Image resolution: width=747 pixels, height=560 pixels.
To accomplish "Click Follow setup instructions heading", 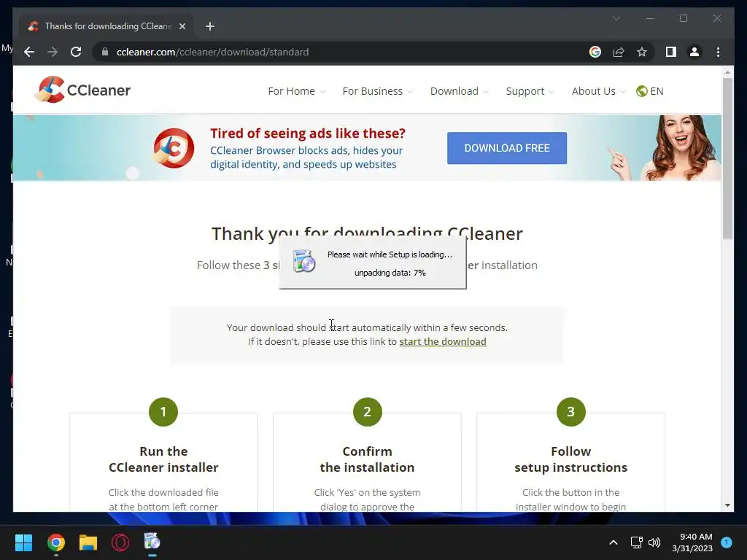I will [x=570, y=459].
